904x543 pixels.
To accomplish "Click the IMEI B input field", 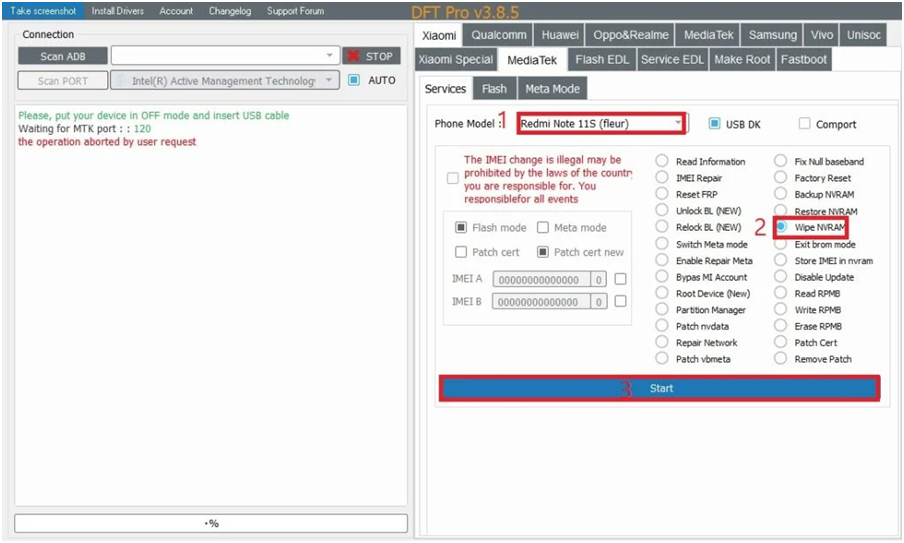I will [x=541, y=301].
